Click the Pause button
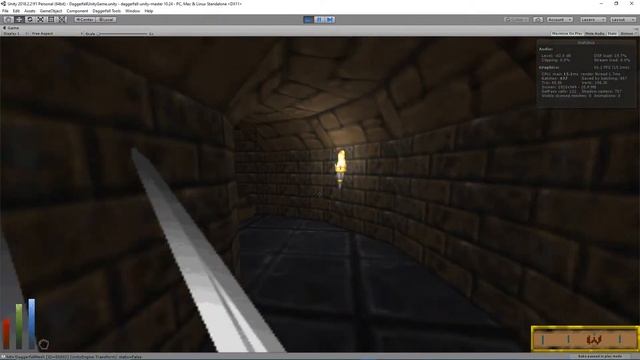This screenshot has height=360, width=640. pos(319,20)
